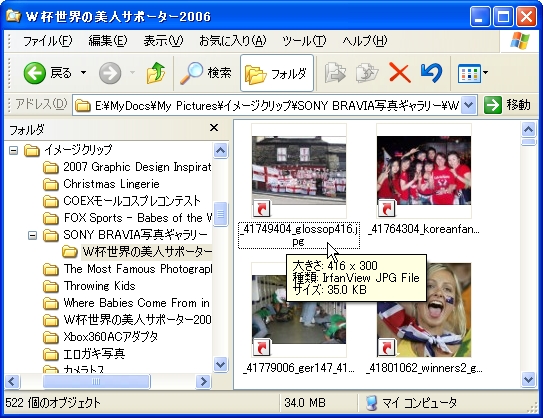Image resolution: width=543 pixels, height=418 pixels.
Task: Open the Views dropdown menu
Action: pos(473,73)
